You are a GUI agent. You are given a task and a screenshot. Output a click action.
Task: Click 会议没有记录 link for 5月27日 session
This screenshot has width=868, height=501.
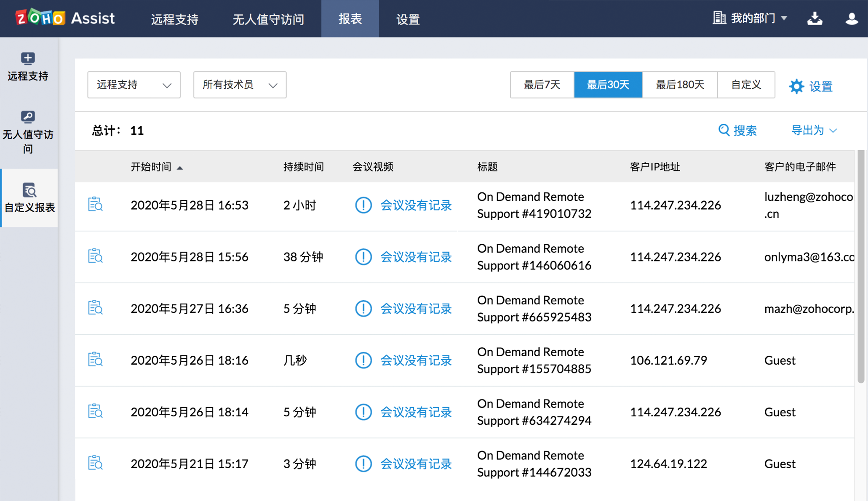416,309
